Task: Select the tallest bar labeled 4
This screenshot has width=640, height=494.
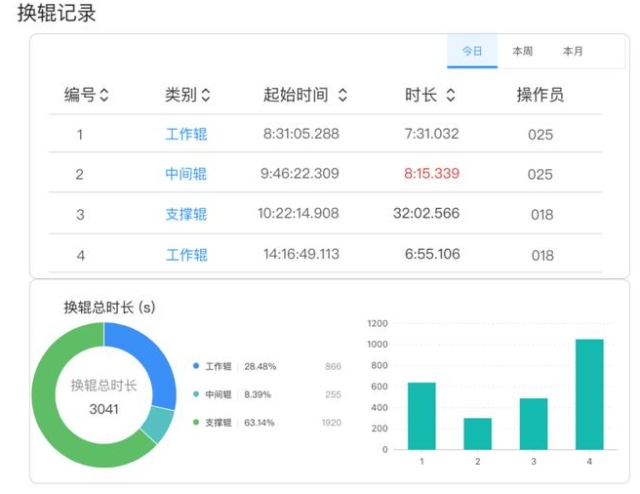Action: (x=589, y=394)
